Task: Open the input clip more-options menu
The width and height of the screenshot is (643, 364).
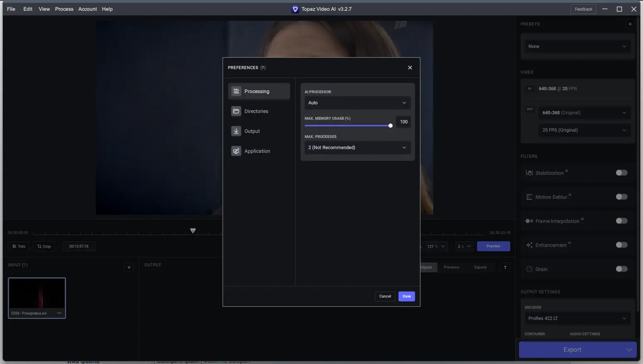Action: 59,313
